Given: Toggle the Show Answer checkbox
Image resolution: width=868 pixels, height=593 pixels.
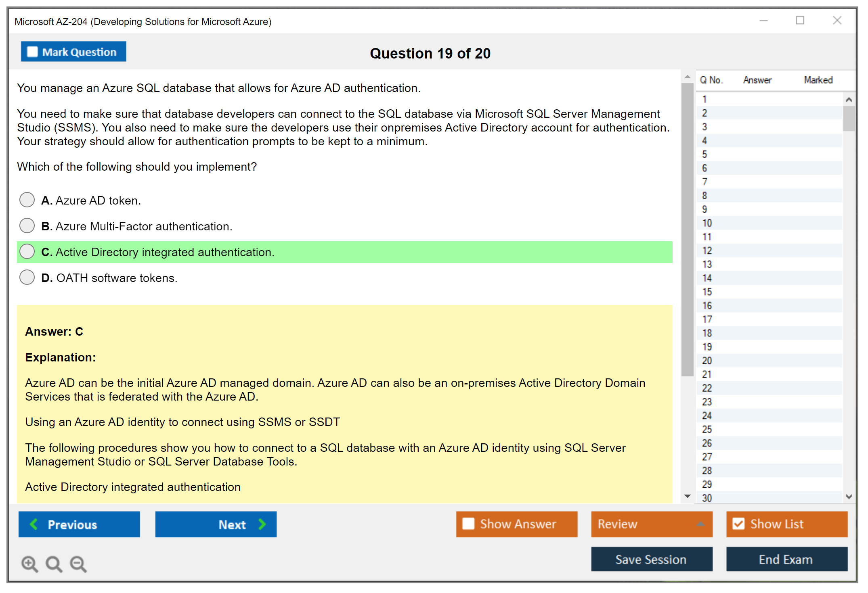Looking at the screenshot, I should (468, 524).
